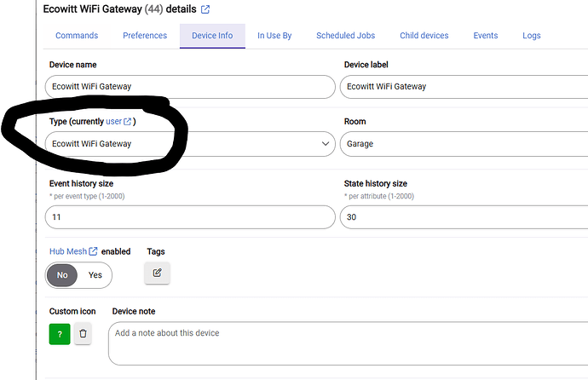Switch to the Commands tab
The height and width of the screenshot is (380, 588).
coord(77,36)
